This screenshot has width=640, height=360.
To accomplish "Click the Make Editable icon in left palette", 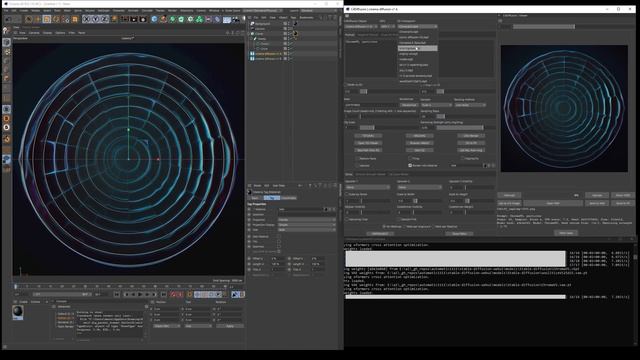I will tap(7, 30).
